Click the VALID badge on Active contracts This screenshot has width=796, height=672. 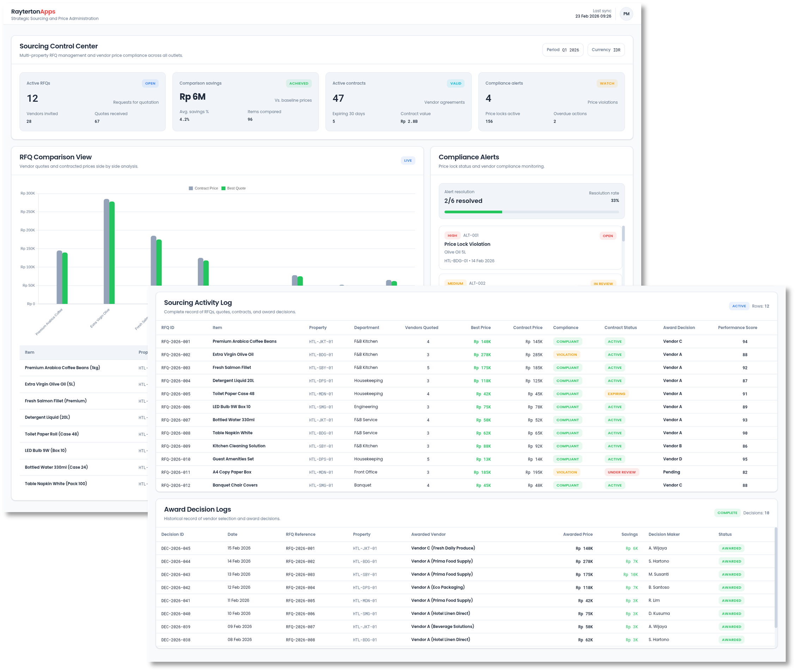tap(455, 83)
